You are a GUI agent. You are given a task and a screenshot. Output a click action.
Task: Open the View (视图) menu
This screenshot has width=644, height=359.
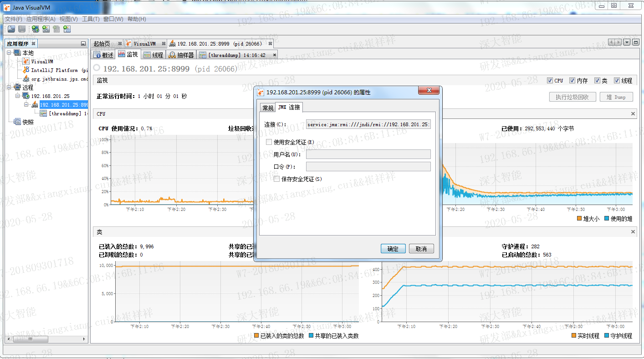[x=69, y=19]
